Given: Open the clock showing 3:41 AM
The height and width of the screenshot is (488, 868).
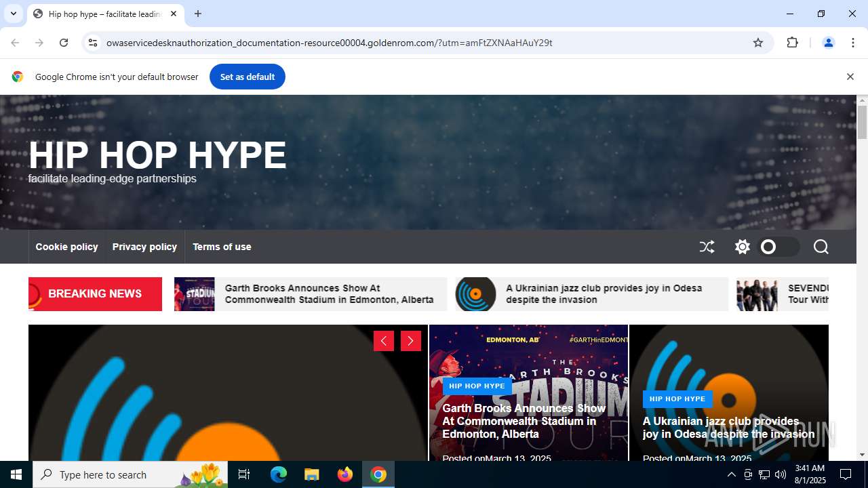Looking at the screenshot, I should (x=810, y=474).
